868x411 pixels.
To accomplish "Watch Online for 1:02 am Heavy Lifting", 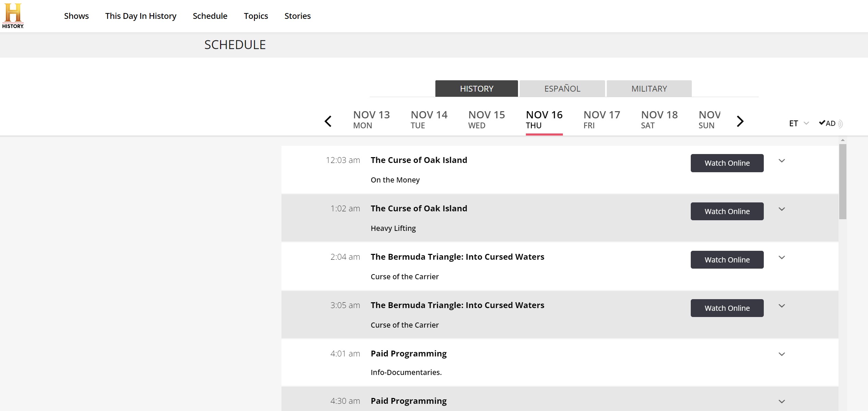I will [x=727, y=211].
